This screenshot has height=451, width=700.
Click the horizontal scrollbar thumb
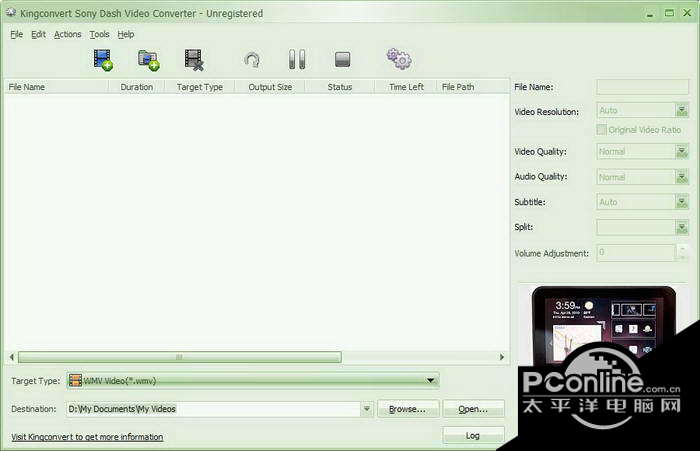179,357
